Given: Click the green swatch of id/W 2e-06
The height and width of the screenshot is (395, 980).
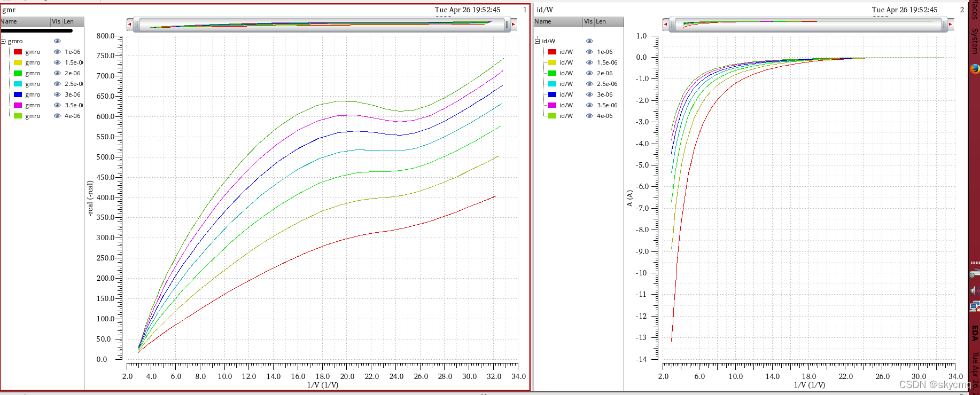Looking at the screenshot, I should point(552,73).
